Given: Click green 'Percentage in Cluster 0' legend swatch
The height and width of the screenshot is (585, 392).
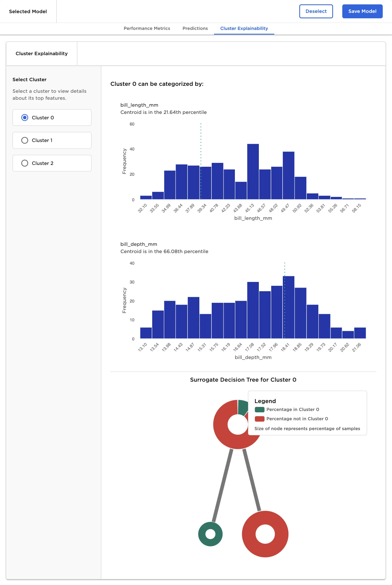Looking at the screenshot, I should click(259, 409).
